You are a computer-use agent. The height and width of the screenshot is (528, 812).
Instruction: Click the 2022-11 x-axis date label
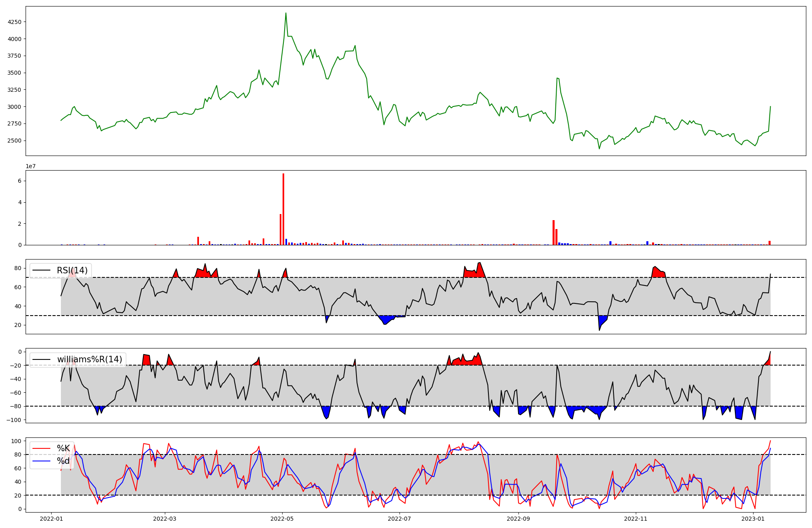click(x=635, y=519)
